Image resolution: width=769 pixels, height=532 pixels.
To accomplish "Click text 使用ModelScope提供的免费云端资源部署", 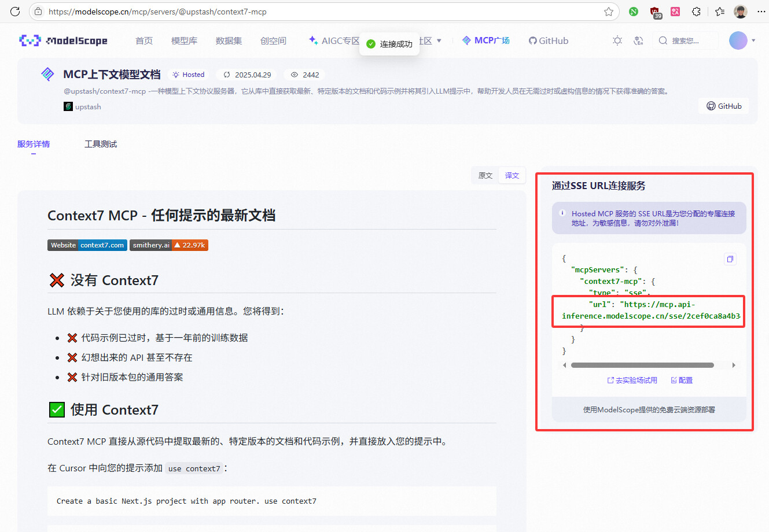I will 649,409.
